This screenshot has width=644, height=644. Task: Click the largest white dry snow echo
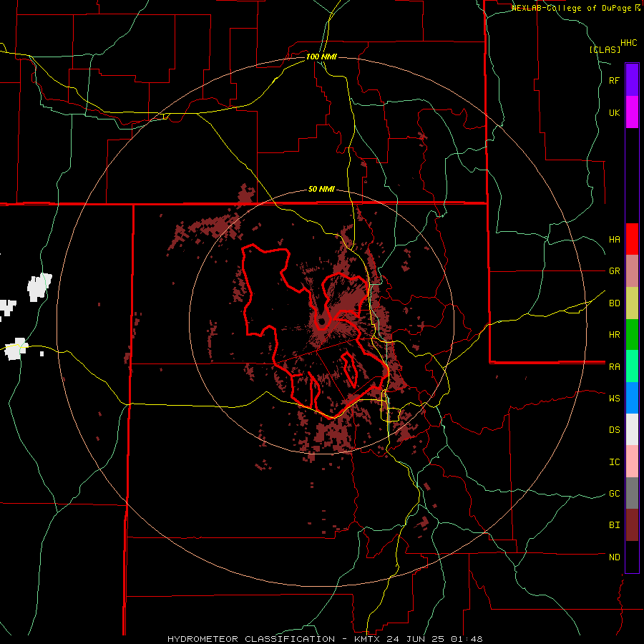[39, 287]
